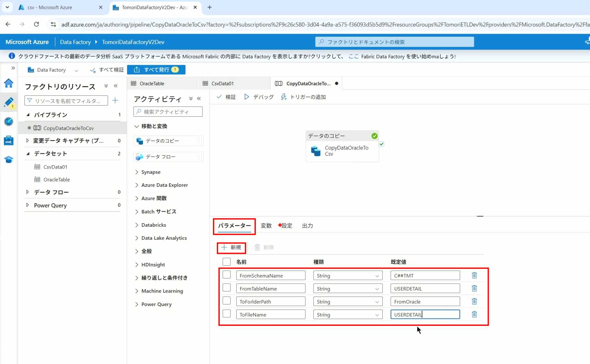Select the OracleTable dataset in resource tree

click(56, 179)
